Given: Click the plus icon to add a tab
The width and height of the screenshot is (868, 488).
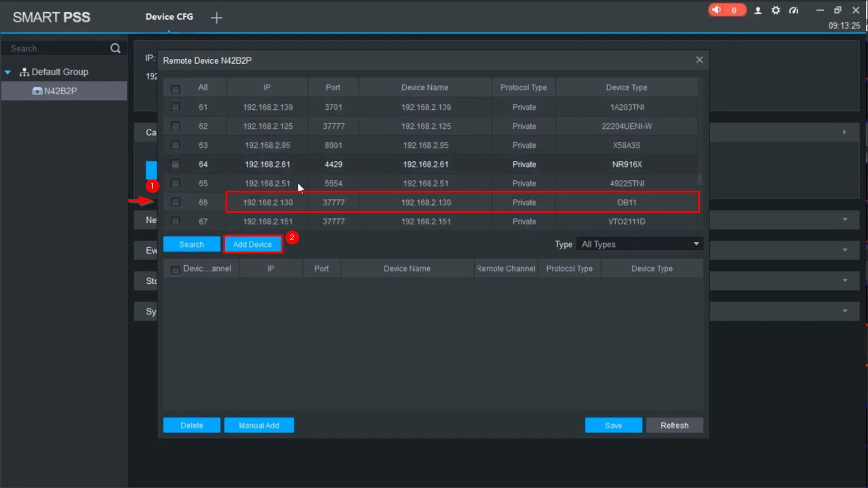Looking at the screenshot, I should [217, 18].
